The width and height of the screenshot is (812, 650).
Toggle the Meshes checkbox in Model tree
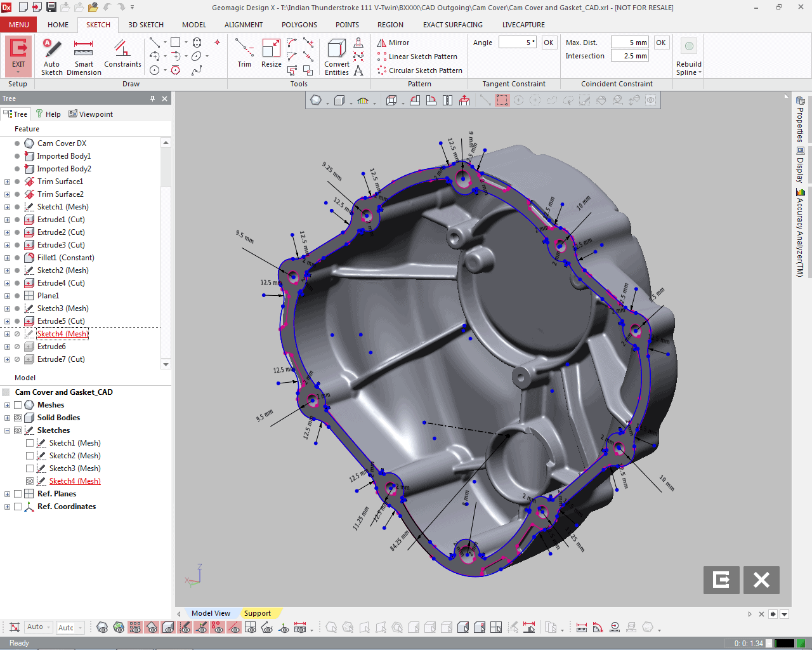[x=18, y=405]
